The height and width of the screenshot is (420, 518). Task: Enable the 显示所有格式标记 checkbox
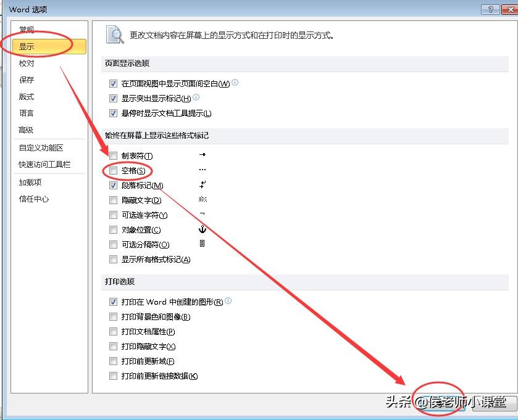pyautogui.click(x=113, y=259)
